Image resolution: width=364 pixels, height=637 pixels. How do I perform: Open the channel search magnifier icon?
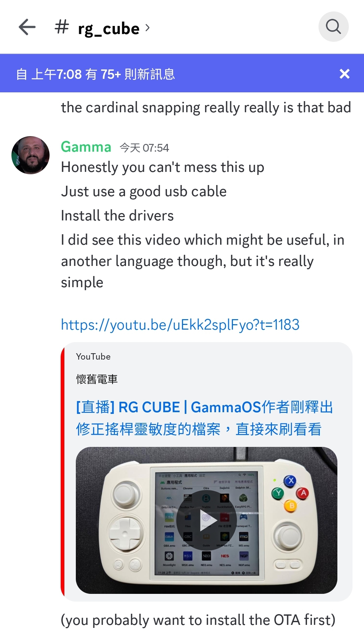(333, 27)
